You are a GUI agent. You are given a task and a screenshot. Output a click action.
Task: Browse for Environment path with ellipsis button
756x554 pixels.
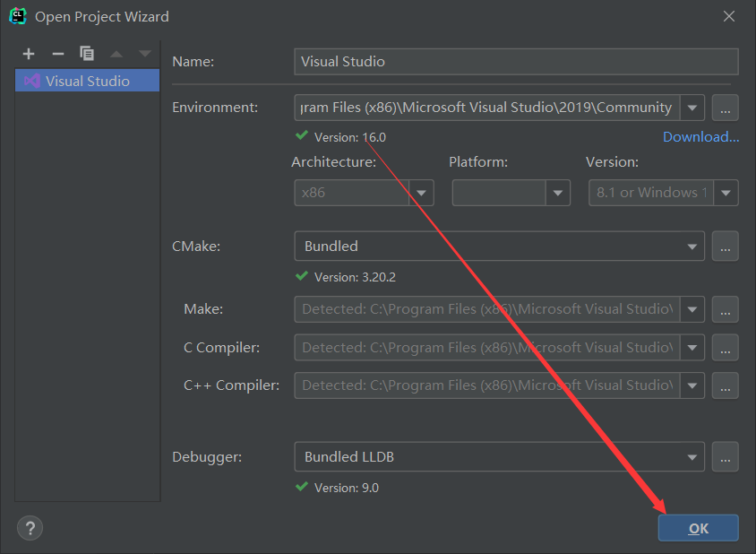point(726,108)
